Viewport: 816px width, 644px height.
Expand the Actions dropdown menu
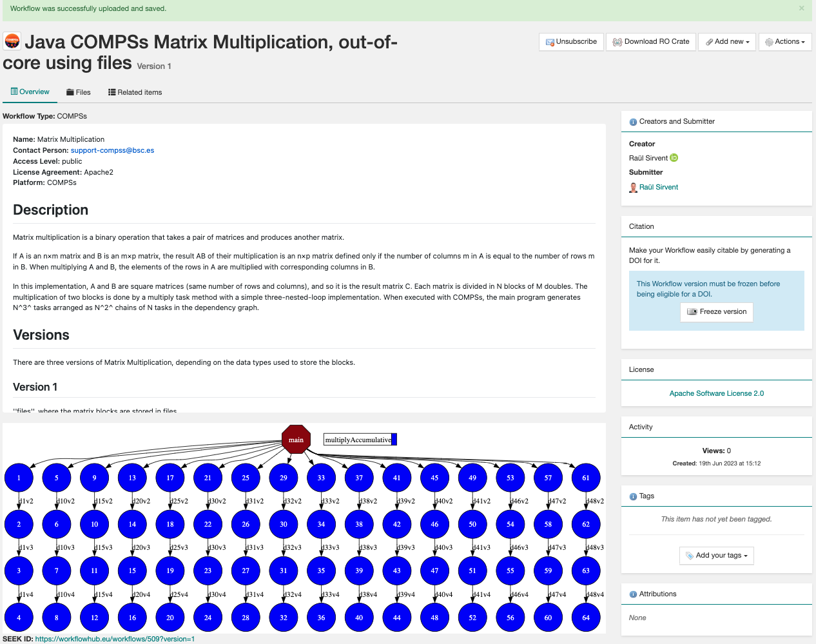pos(785,42)
